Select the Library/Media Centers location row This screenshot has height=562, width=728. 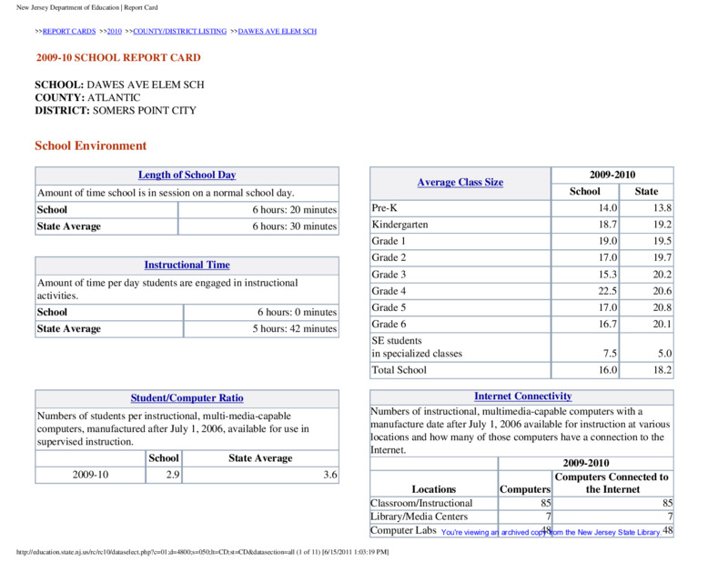tap(521, 517)
